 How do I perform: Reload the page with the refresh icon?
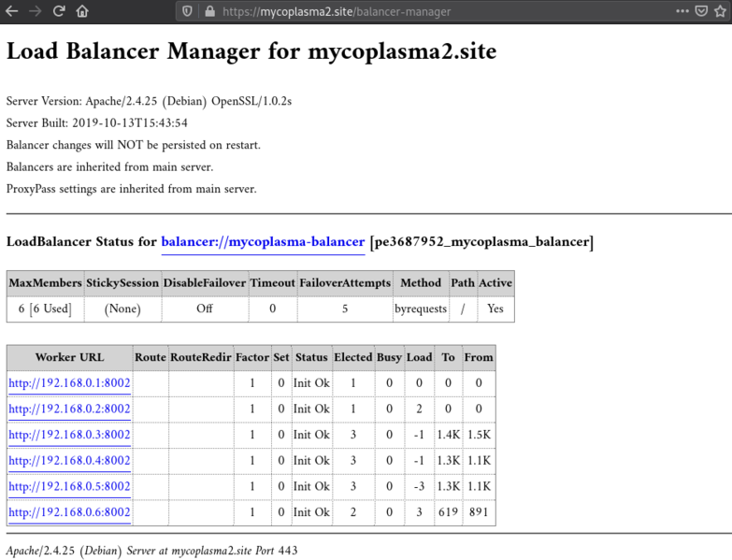(59, 11)
